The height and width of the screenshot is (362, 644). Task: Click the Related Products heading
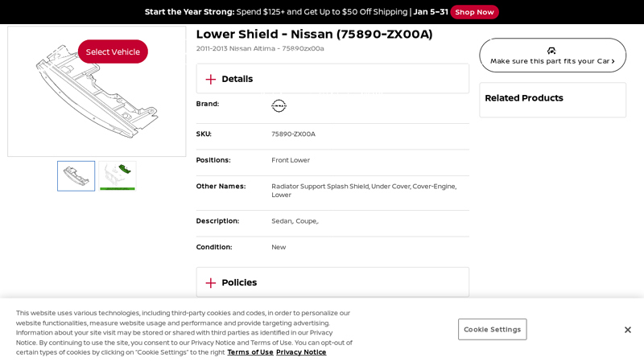click(x=524, y=98)
